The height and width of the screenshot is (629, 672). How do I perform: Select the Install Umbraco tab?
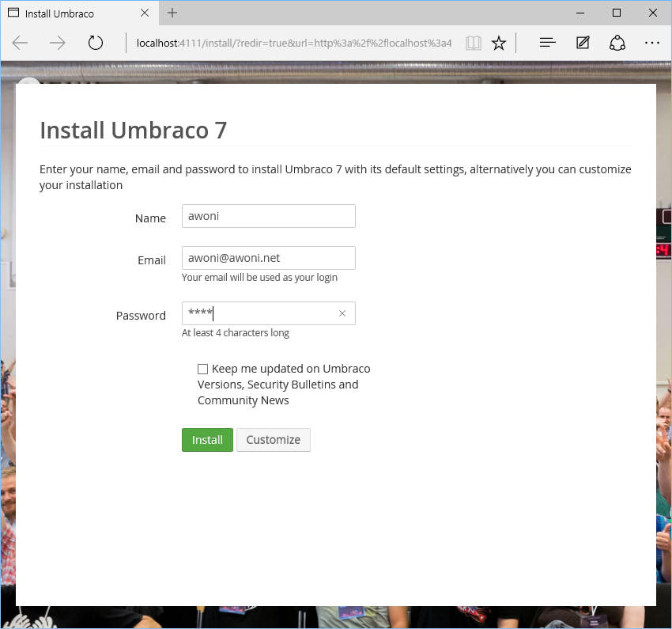tap(80, 13)
